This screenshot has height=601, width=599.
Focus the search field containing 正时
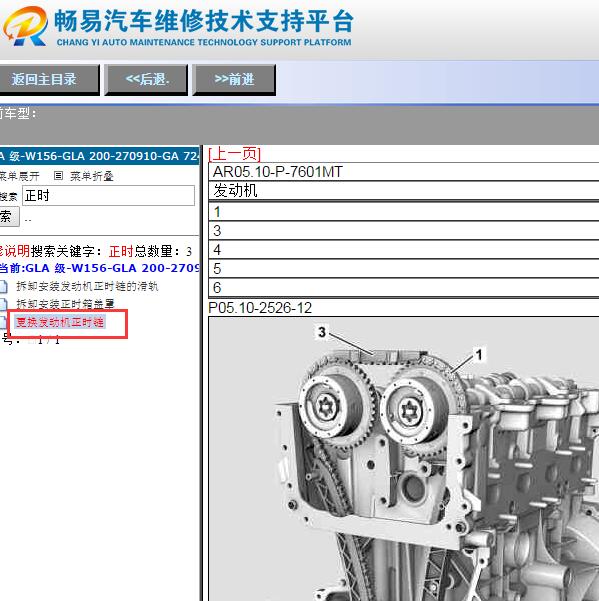coord(108,195)
